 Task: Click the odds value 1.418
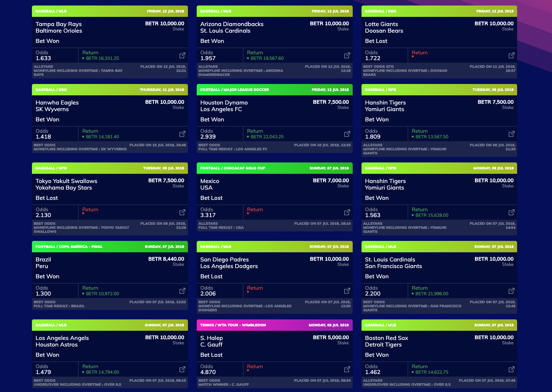[43, 137]
